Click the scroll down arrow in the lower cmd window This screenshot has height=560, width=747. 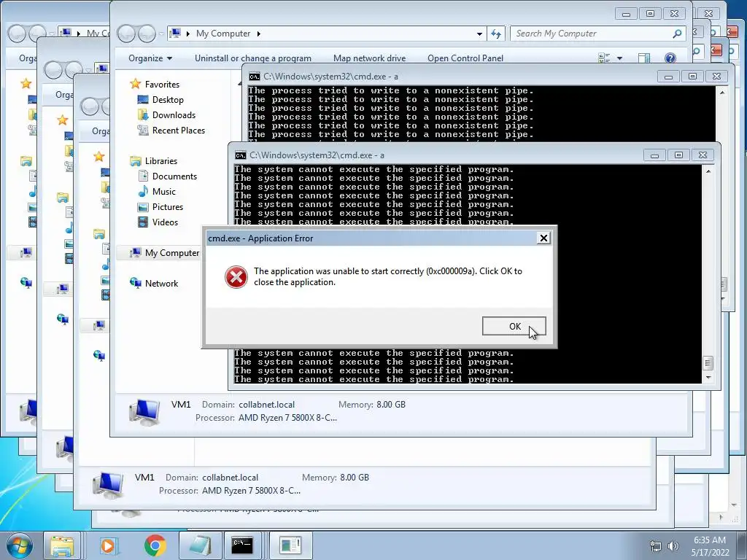(708, 377)
